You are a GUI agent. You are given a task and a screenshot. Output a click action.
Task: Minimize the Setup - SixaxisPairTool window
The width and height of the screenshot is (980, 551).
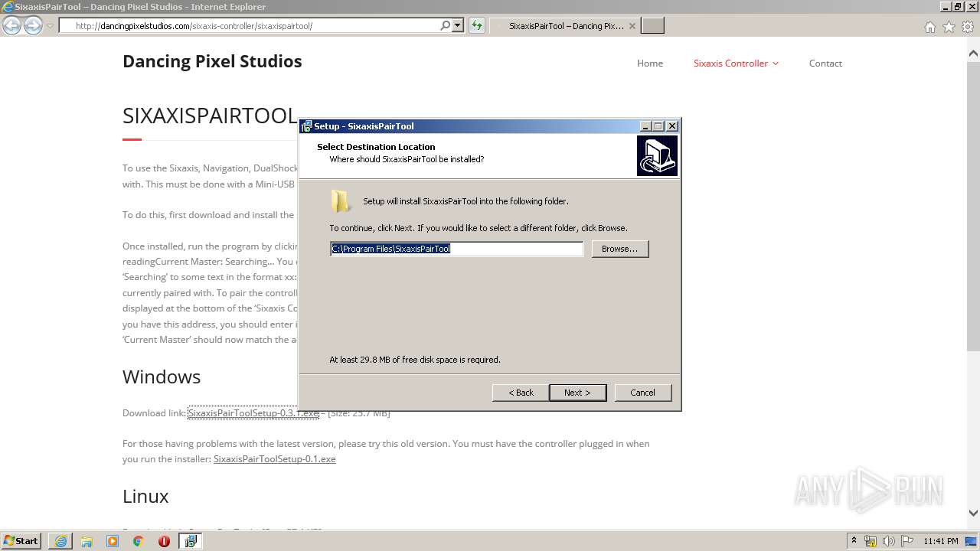645,126
